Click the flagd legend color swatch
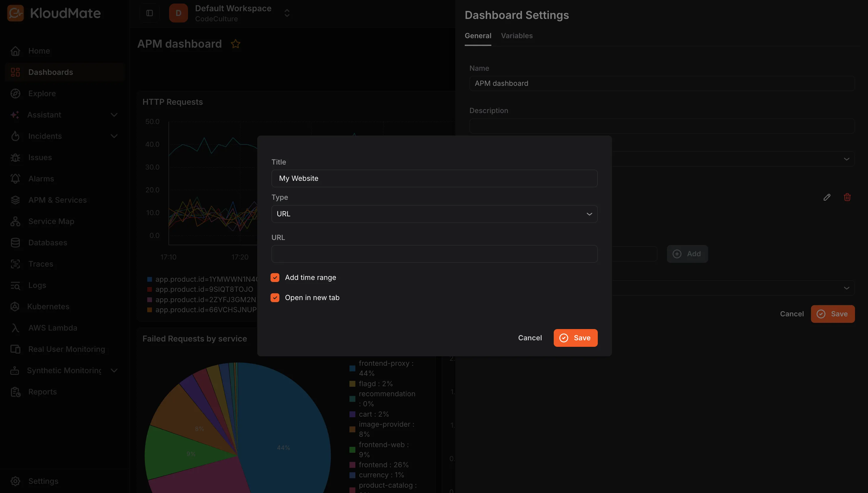868x493 pixels. 352,384
